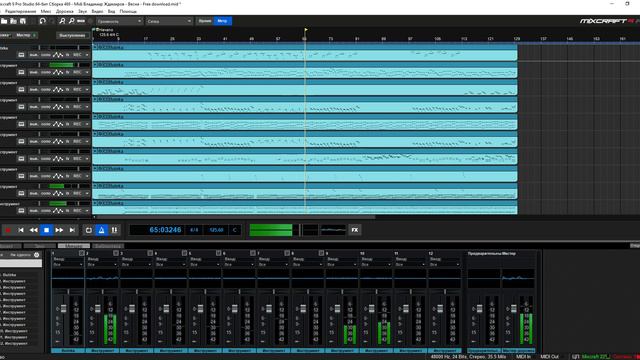Show automation lane on the first track
Viewport: 640px width, 360px height.
coord(58,55)
